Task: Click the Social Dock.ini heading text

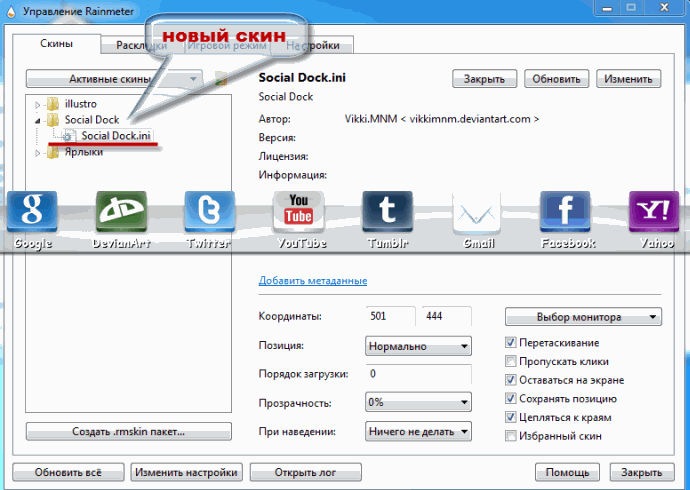Action: point(302,78)
